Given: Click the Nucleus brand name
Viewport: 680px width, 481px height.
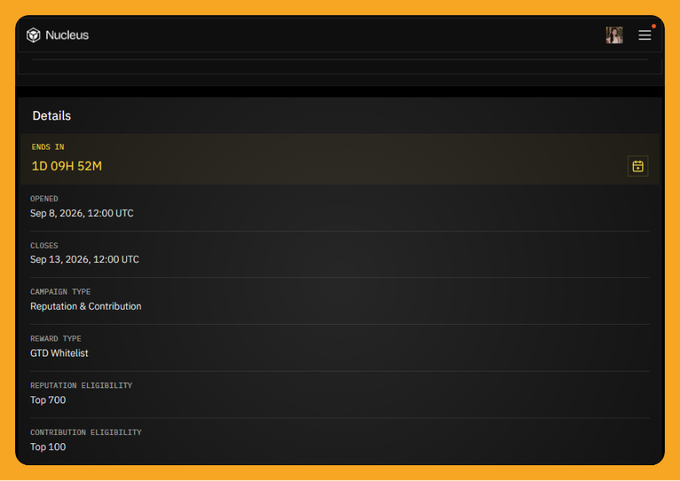Looking at the screenshot, I should tap(67, 35).
